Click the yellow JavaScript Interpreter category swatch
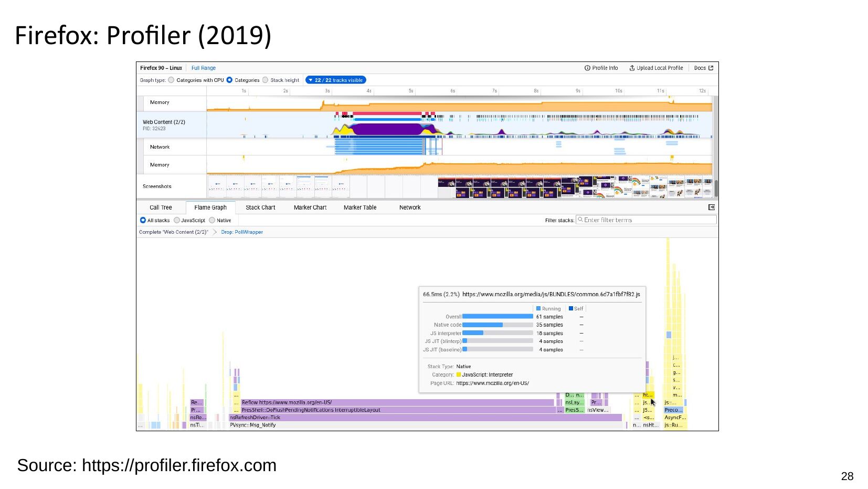 point(459,375)
